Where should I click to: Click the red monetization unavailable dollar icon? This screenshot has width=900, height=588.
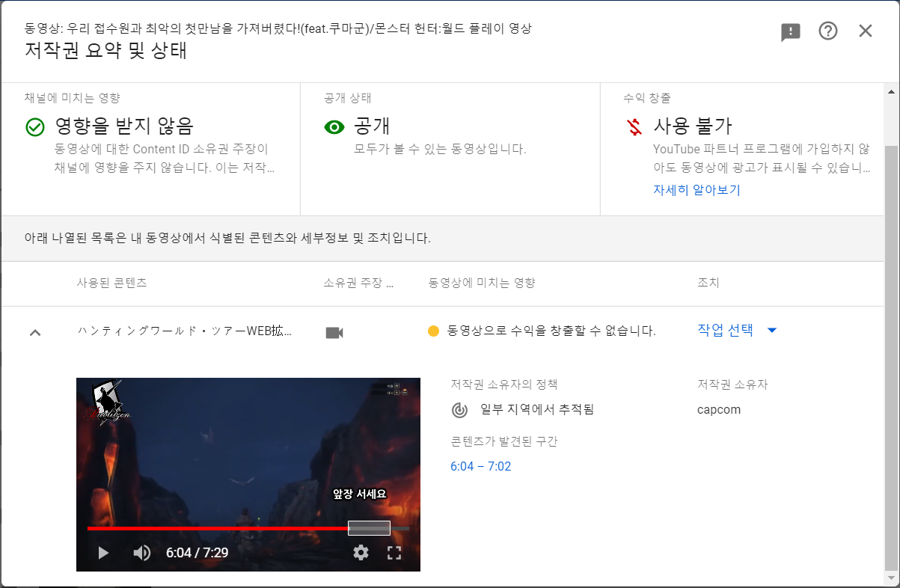tap(634, 127)
